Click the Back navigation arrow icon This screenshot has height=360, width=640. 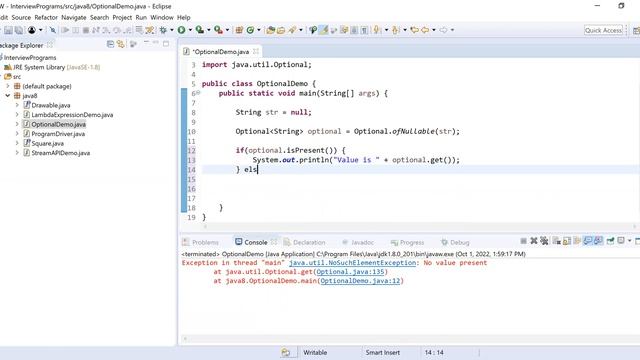(x=425, y=30)
